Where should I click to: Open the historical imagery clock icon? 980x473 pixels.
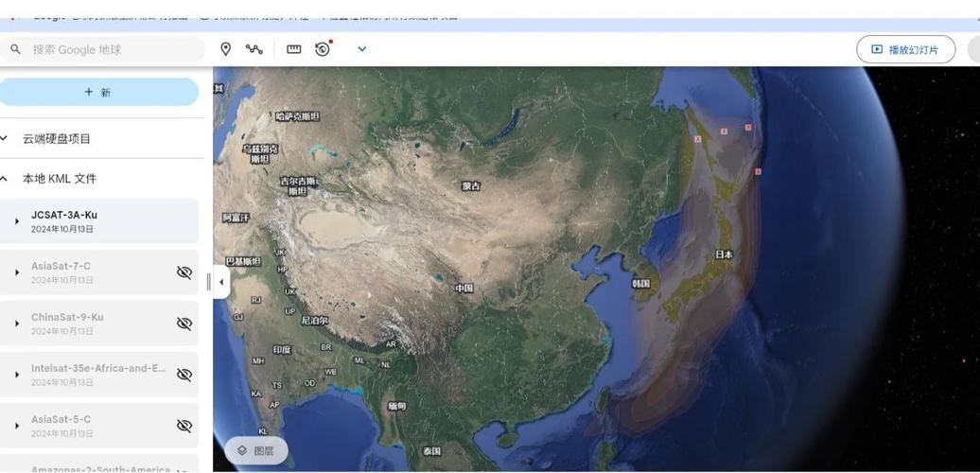click(x=323, y=49)
